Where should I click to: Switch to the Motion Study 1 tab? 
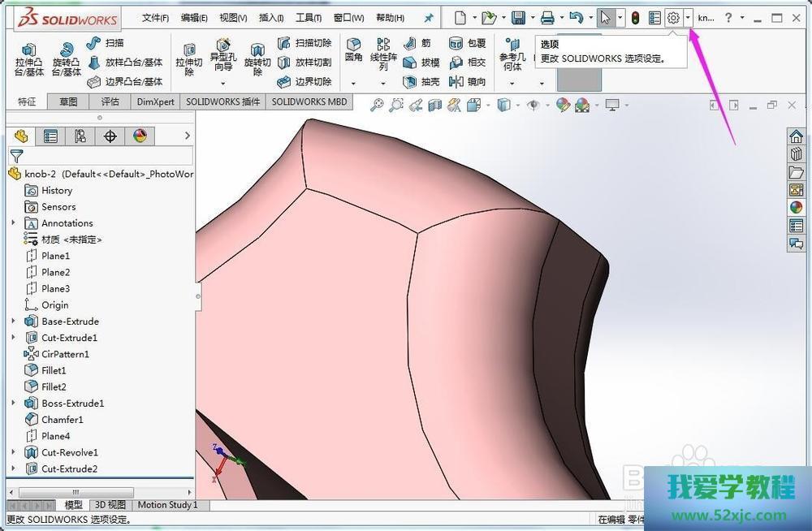point(167,505)
